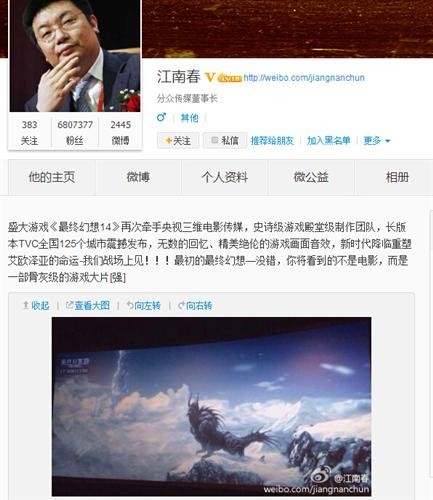Click the membership level badge beside the name
The width and height of the screenshot is (433, 500).
229,79
